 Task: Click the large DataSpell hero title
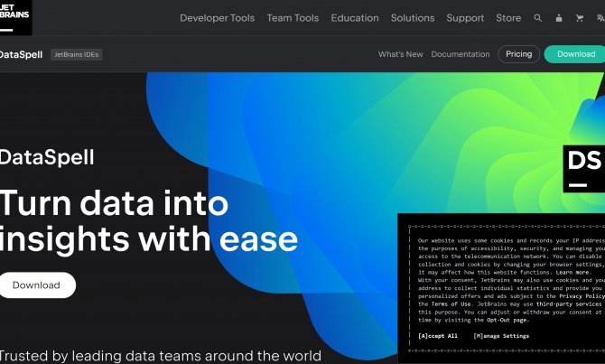[47, 157]
